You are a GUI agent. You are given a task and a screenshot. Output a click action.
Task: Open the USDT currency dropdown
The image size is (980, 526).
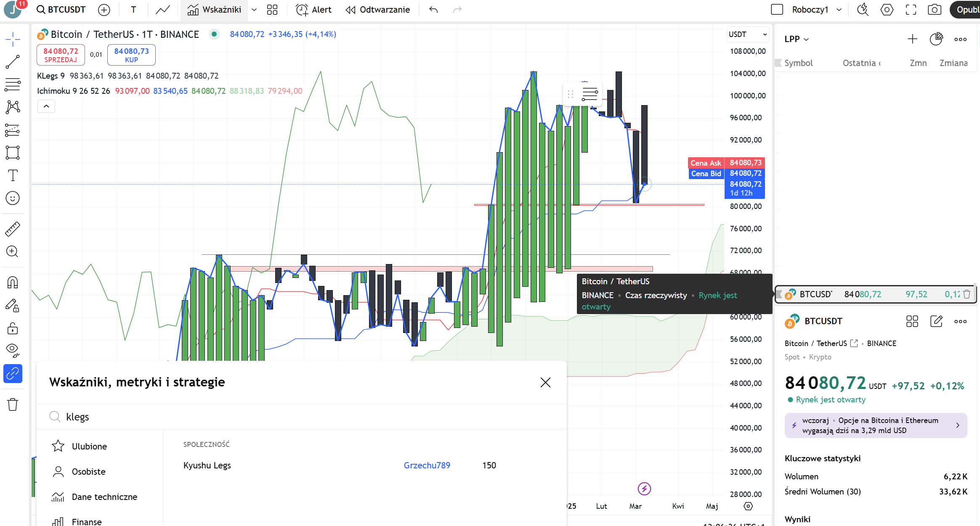748,34
